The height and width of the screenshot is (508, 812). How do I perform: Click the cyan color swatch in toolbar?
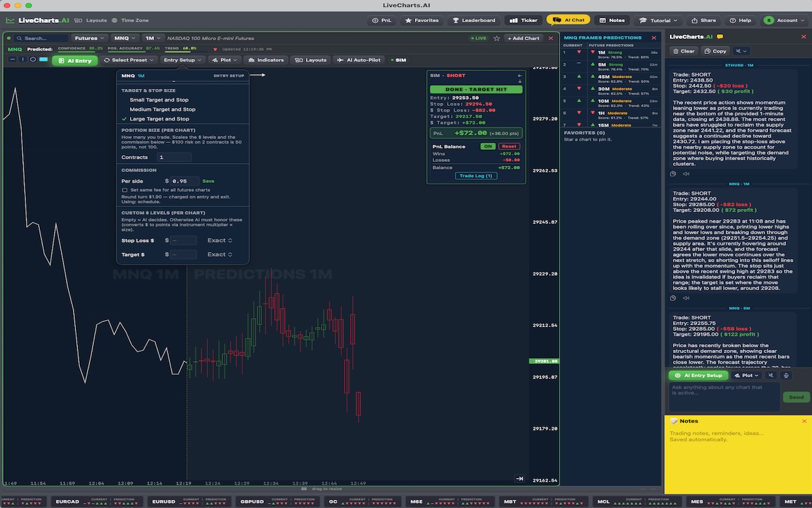tap(43, 60)
